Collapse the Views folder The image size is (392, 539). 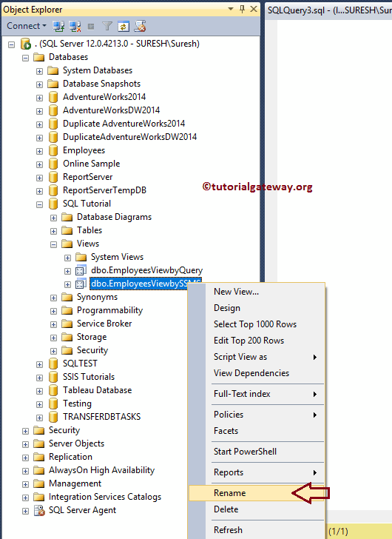coord(53,244)
